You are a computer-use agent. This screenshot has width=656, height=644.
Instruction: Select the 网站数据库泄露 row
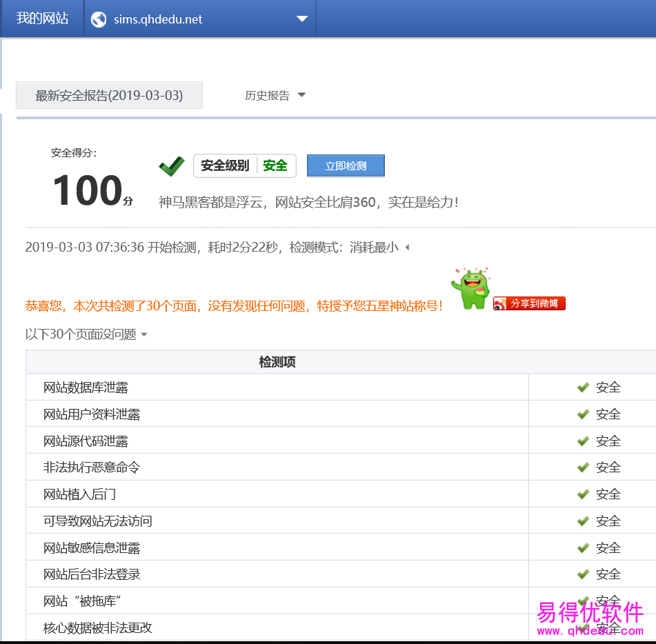coord(341,388)
